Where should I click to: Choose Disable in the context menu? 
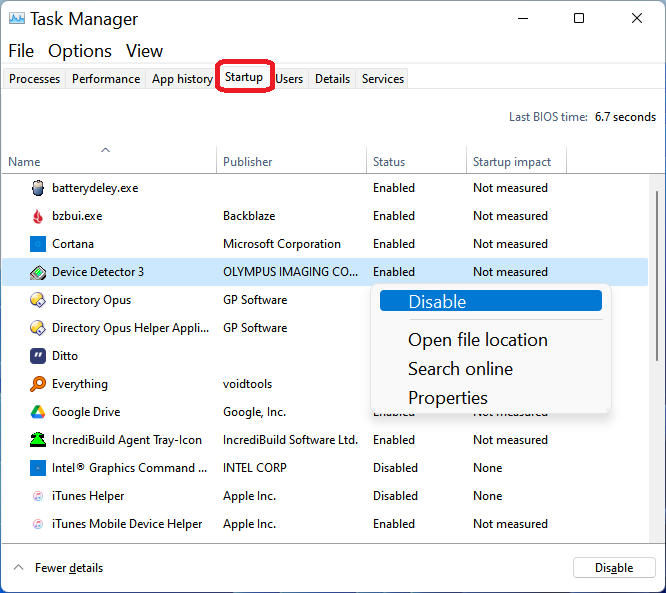(x=491, y=301)
